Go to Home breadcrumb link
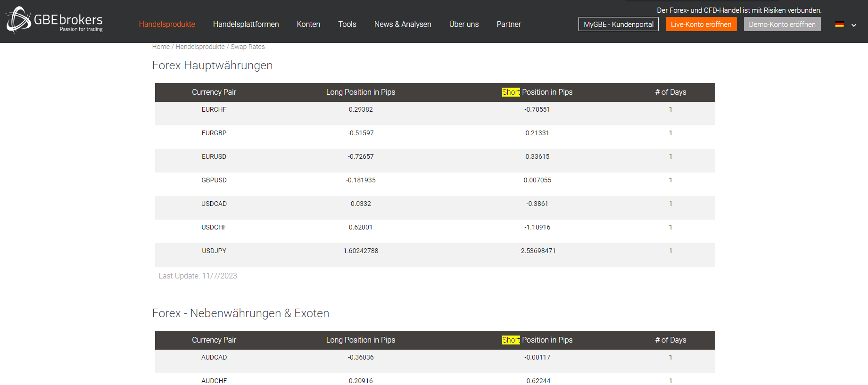 161,47
